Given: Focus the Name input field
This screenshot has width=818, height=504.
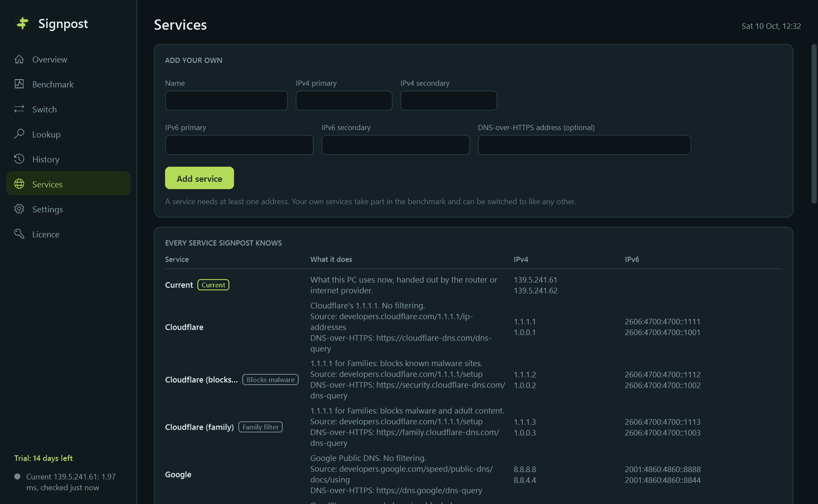Looking at the screenshot, I should pyautogui.click(x=226, y=100).
